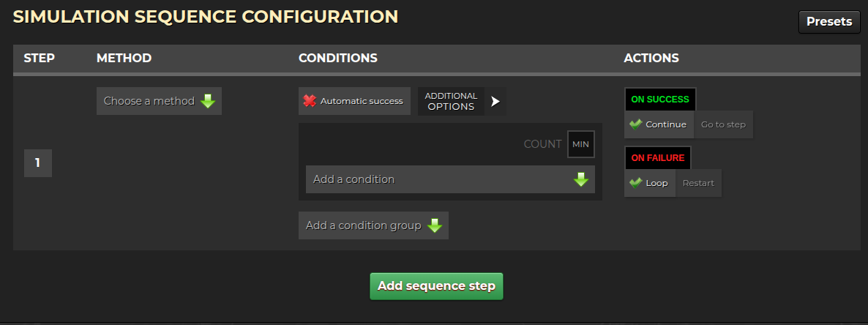The width and height of the screenshot is (868, 325).
Task: Click the ON SUCCESS label
Action: (660, 100)
